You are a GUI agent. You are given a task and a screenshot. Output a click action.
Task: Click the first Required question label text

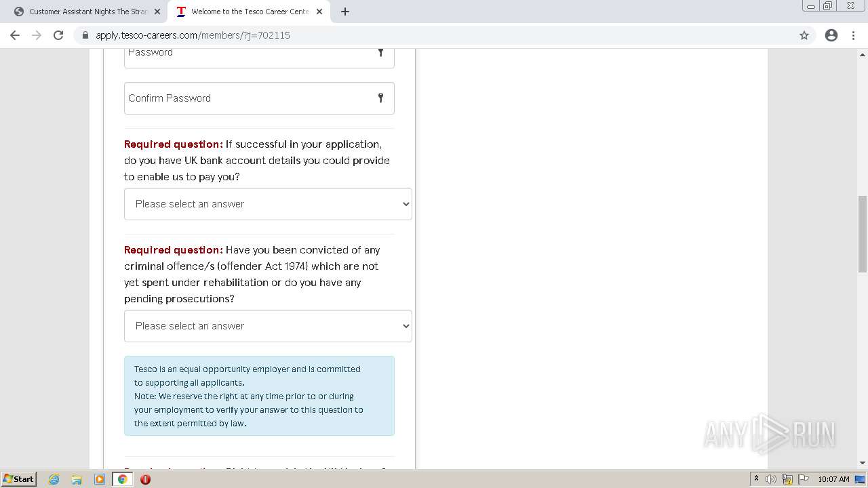click(174, 144)
